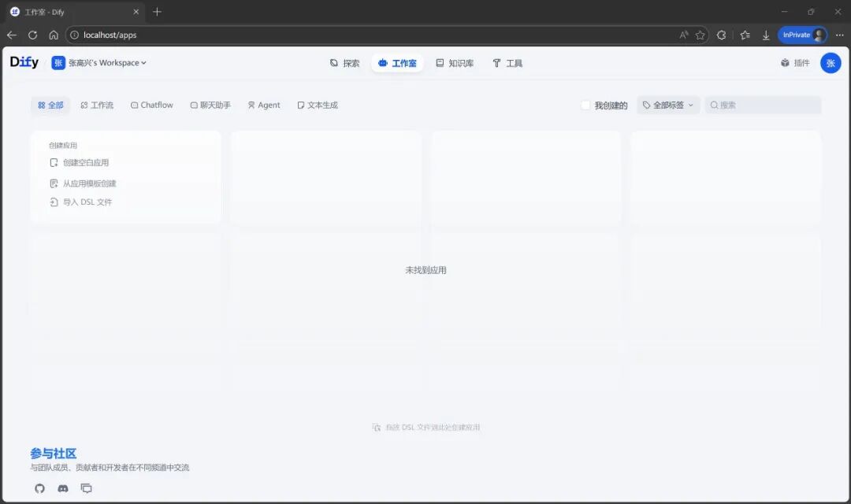851x504 pixels.
Task: Open the 插件 plugins page
Action: pyautogui.click(x=795, y=63)
